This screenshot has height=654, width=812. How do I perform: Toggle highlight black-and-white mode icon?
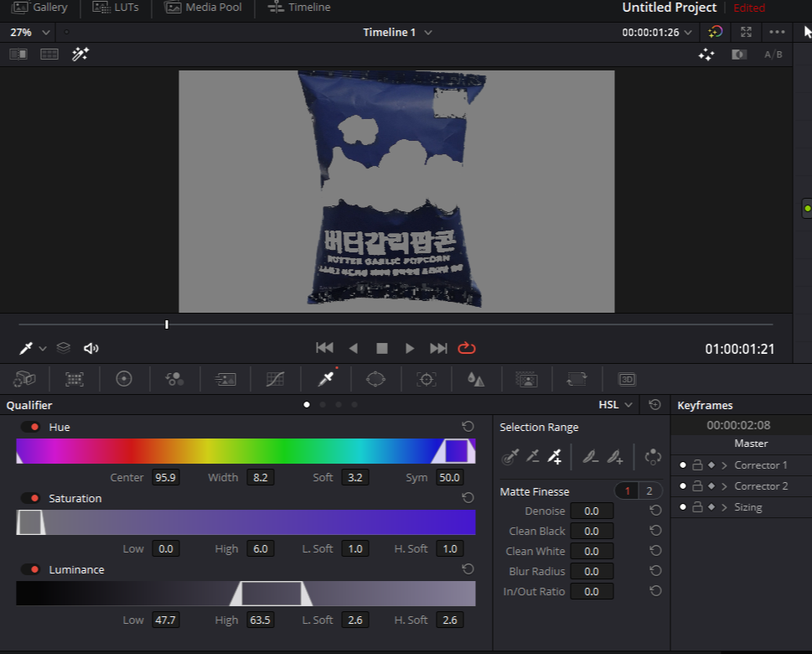point(739,54)
